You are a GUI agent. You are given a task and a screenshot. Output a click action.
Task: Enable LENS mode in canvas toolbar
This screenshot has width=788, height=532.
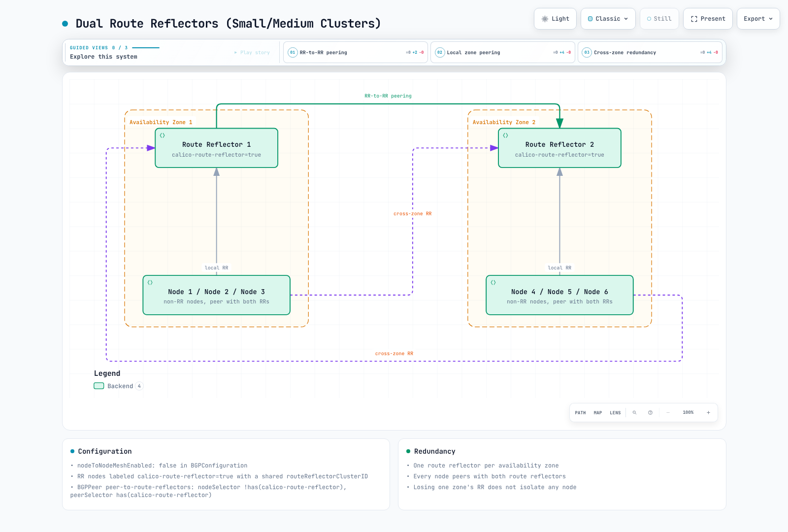615,413
